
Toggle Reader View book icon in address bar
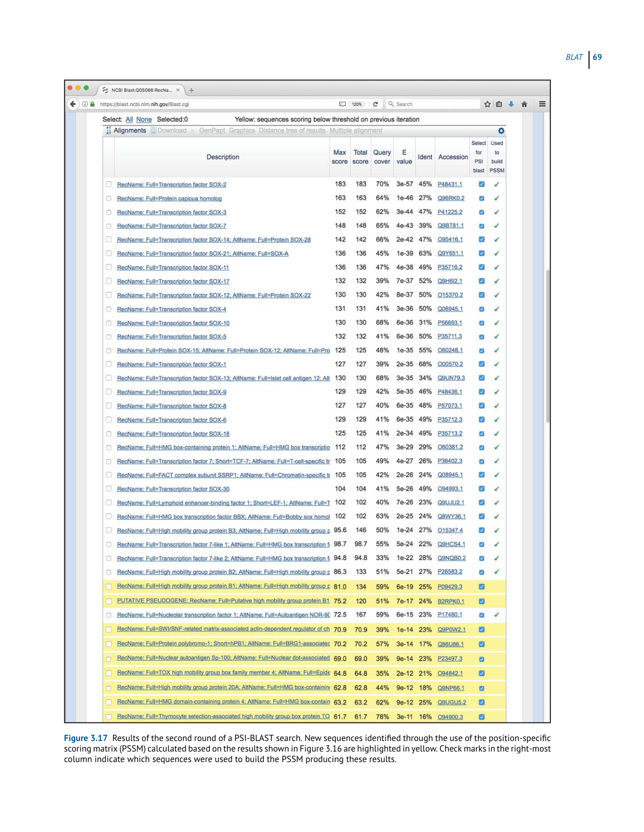click(343, 104)
